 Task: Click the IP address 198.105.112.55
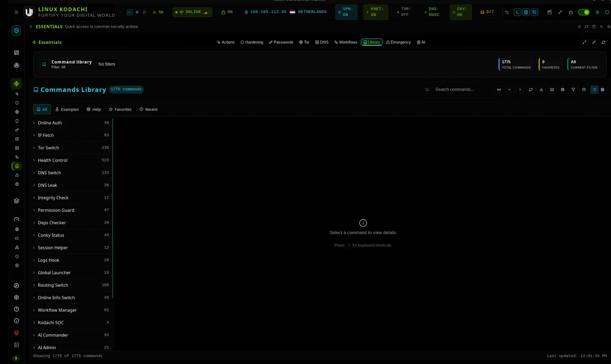268,12
